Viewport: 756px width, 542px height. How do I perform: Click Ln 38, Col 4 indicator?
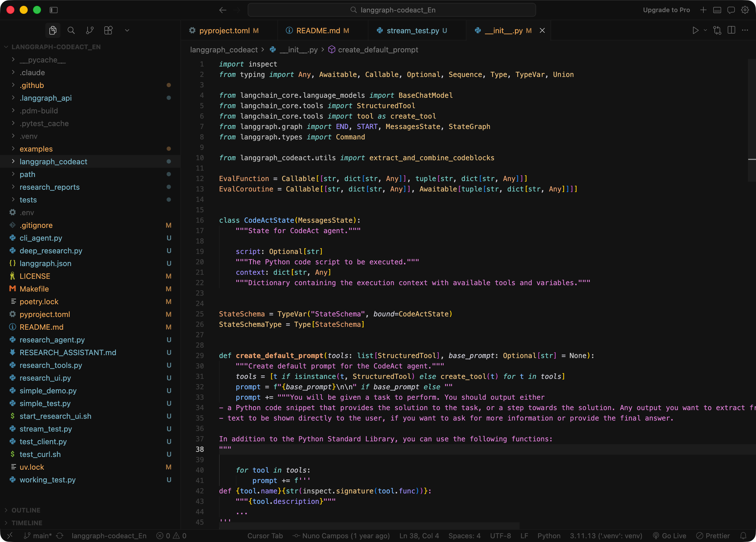coord(419,536)
